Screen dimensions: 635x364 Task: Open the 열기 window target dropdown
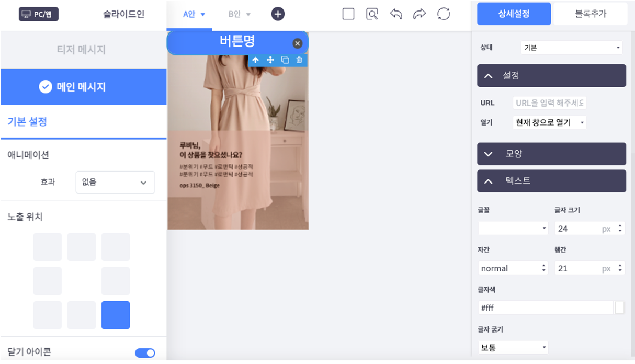(550, 123)
